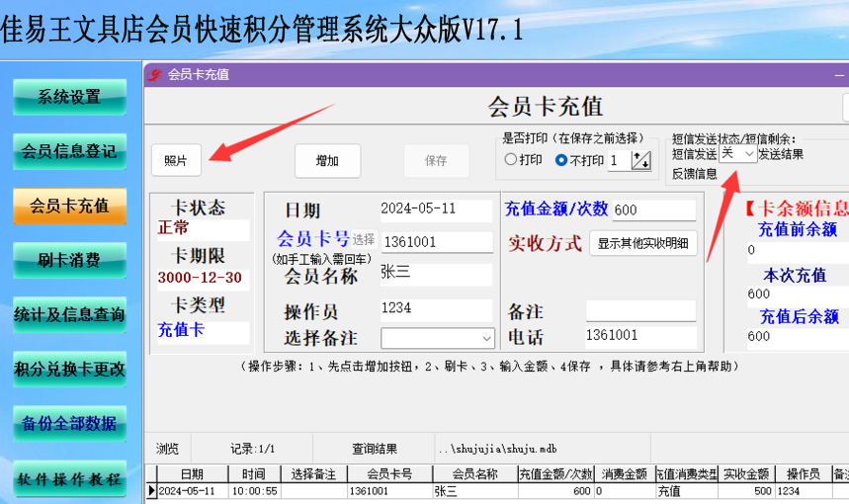Click the 增加 button

327,161
